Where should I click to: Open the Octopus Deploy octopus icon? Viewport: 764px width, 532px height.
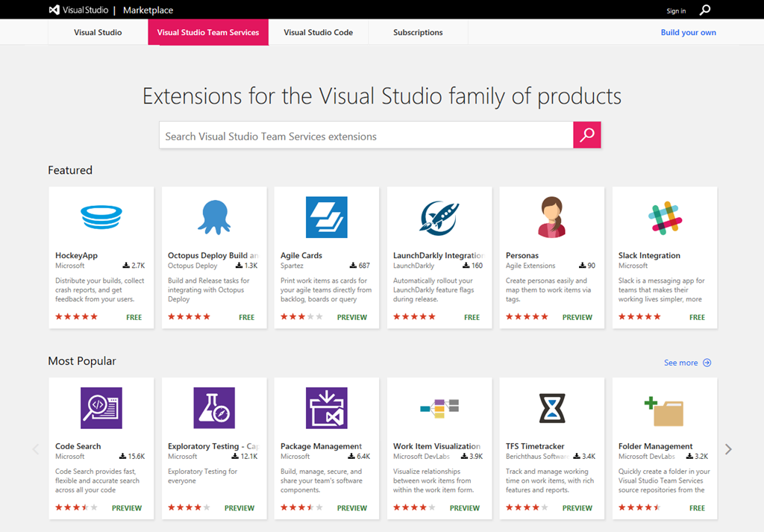coord(214,217)
